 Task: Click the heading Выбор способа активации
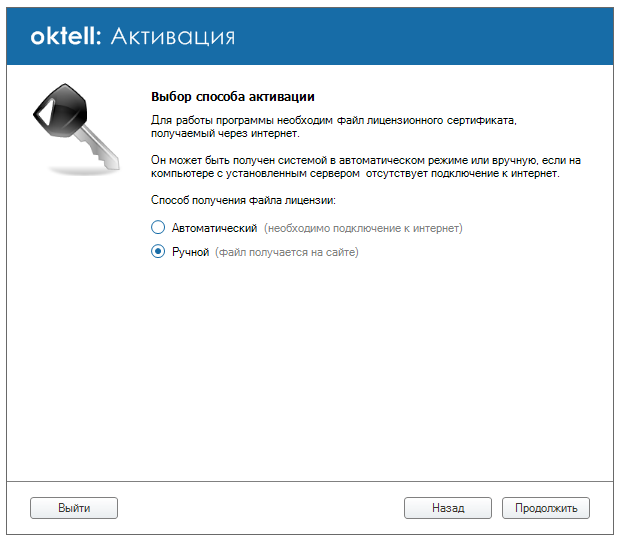click(x=232, y=97)
